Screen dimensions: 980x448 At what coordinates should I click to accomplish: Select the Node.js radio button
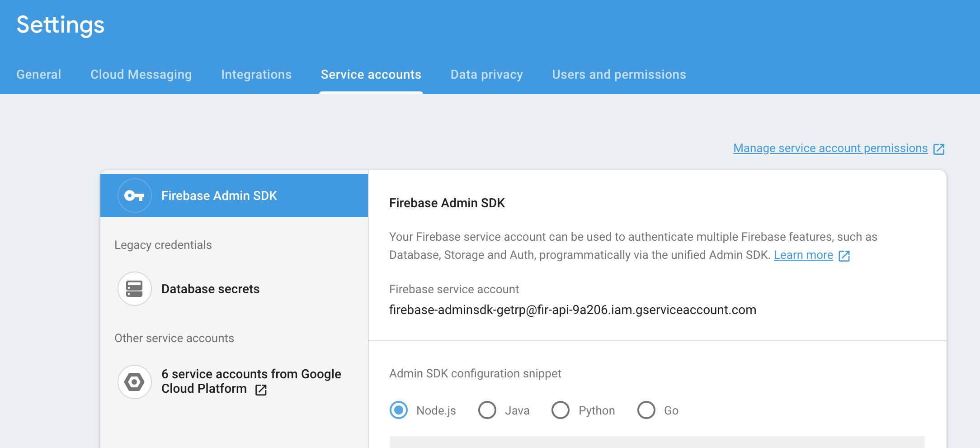tap(399, 410)
